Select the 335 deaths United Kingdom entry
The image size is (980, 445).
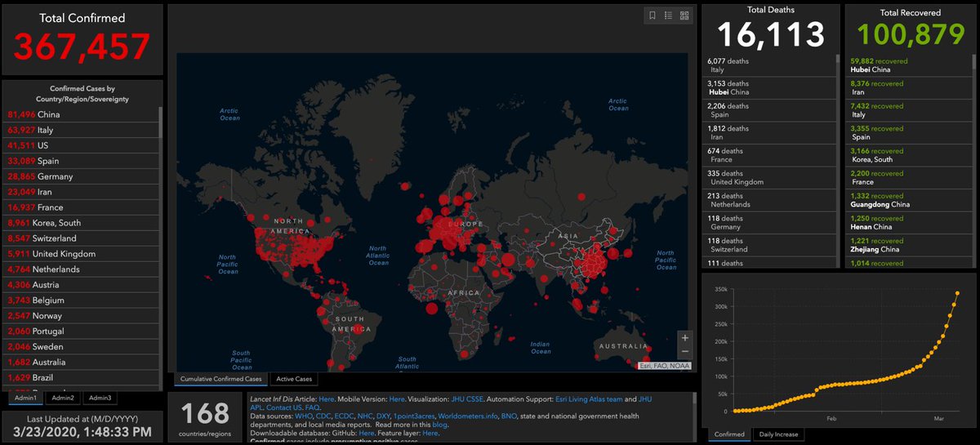[x=768, y=178]
